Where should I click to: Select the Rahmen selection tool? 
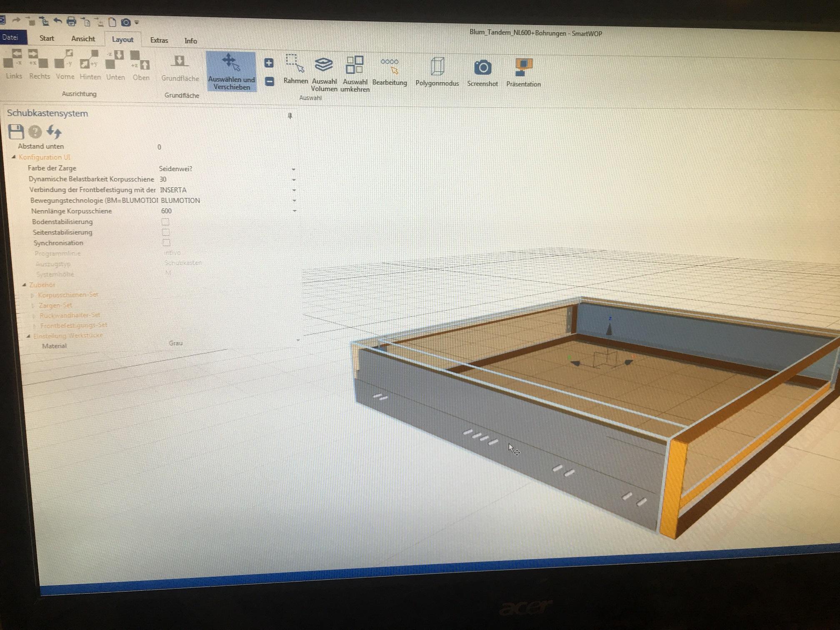295,69
